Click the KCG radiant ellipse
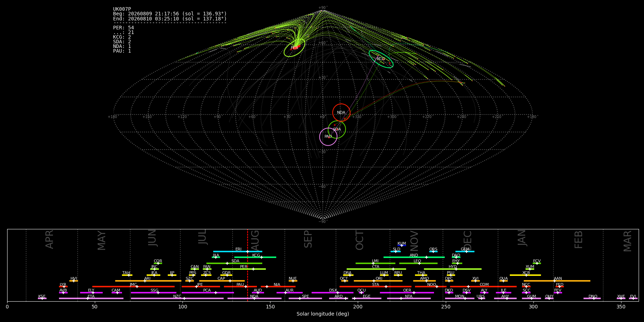Screen dimensions: 644x322 coord(381,59)
